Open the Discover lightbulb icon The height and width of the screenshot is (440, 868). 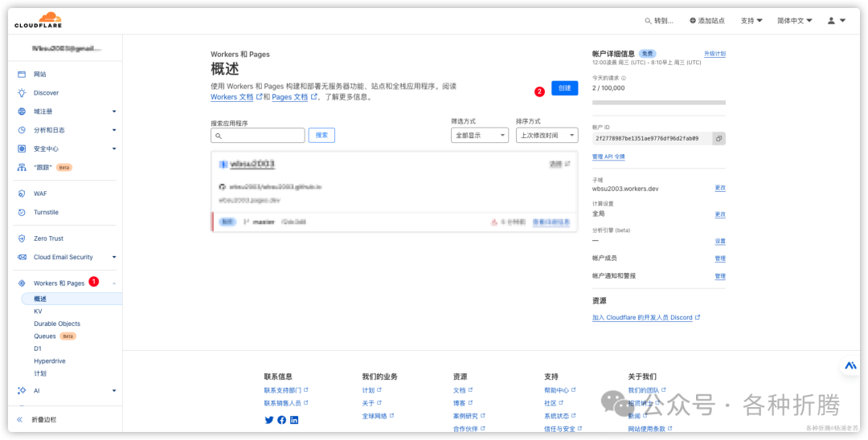click(22, 93)
